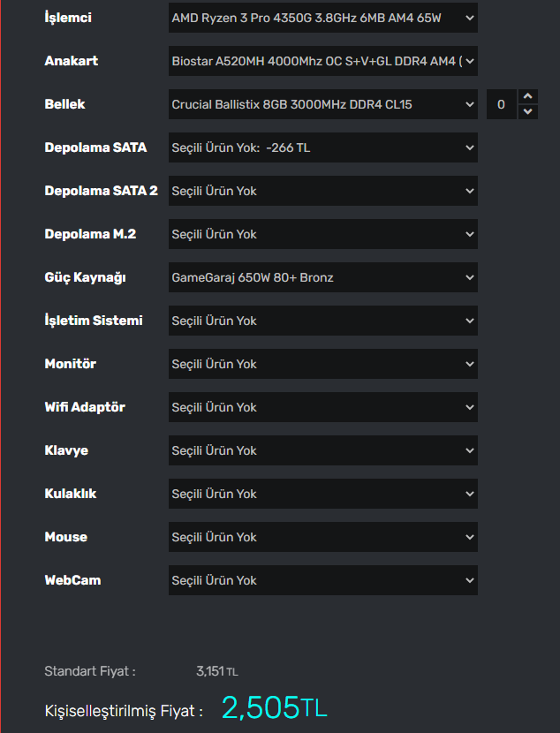The height and width of the screenshot is (733, 560).
Task: Open the Depolama M.2 storage dropdown
Action: (322, 234)
